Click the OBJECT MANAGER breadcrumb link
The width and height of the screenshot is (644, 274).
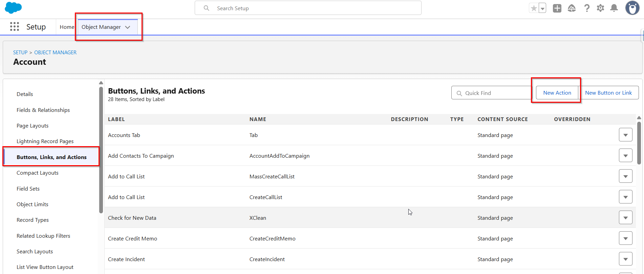click(55, 52)
